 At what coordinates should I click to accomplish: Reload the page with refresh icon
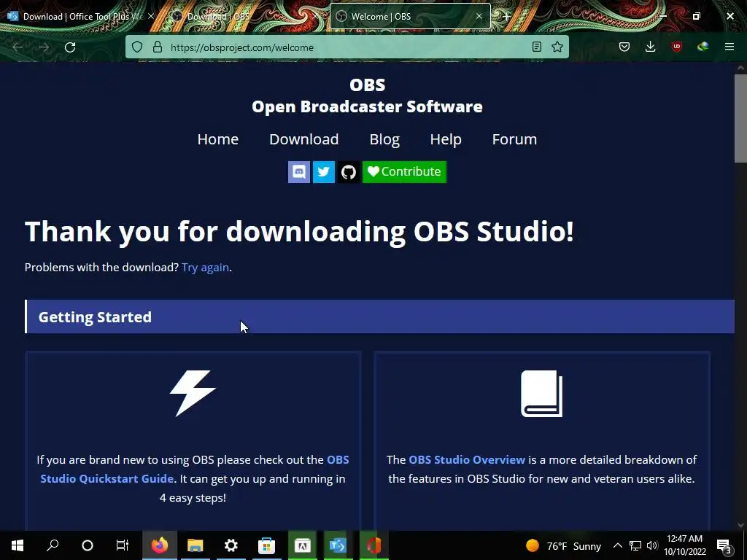tap(70, 47)
